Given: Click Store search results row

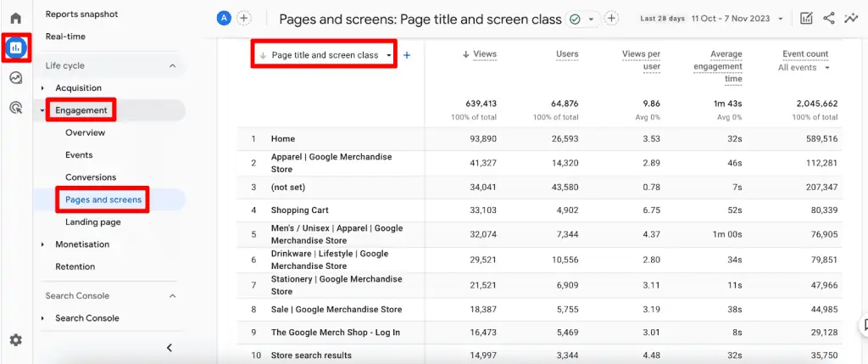Looking at the screenshot, I should [x=540, y=356].
